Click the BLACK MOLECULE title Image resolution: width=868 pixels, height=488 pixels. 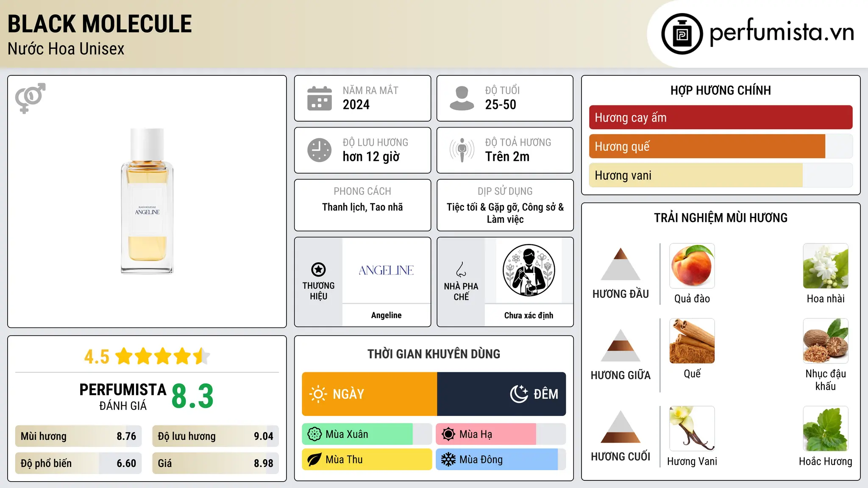coord(100,24)
